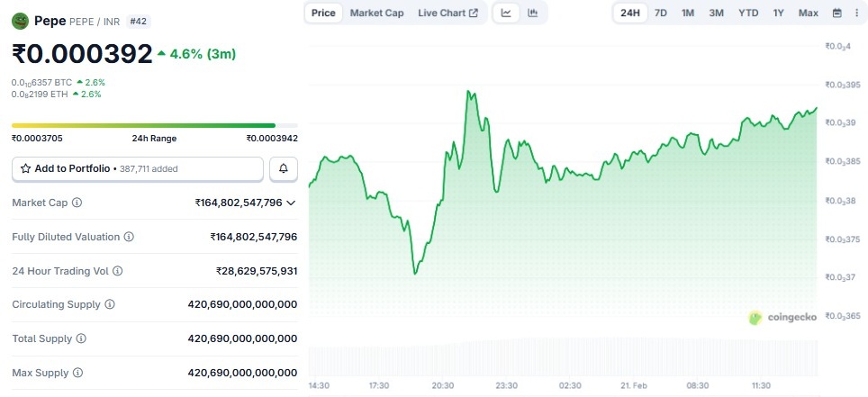This screenshot has width=868, height=397.
Task: Open the Total Supply info icon
Action: 81,338
